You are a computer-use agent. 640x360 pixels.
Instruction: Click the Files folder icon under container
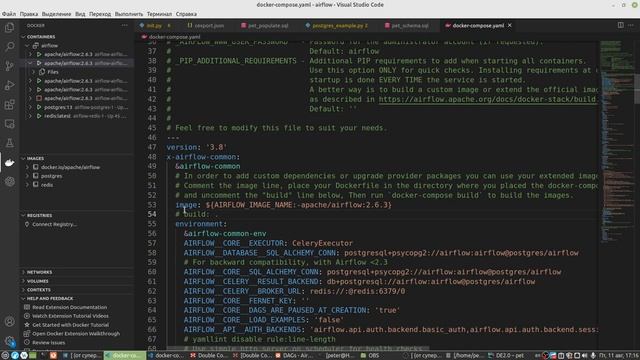42,72
